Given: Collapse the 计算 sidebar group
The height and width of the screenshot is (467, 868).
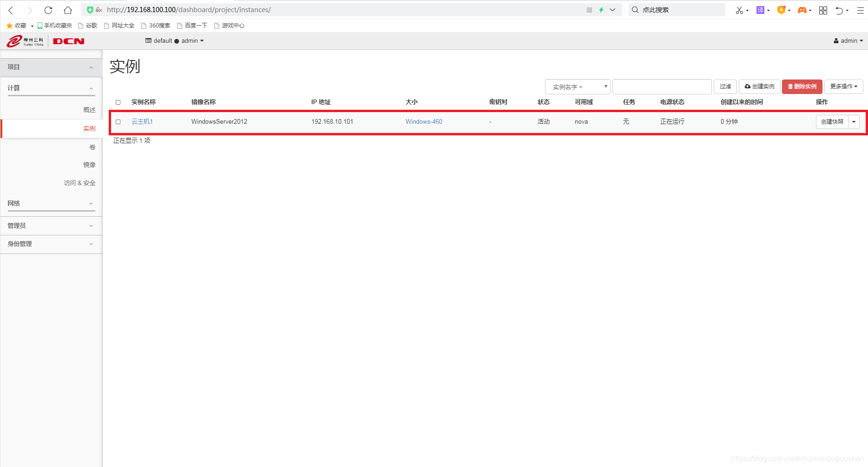Looking at the screenshot, I should click(x=51, y=88).
